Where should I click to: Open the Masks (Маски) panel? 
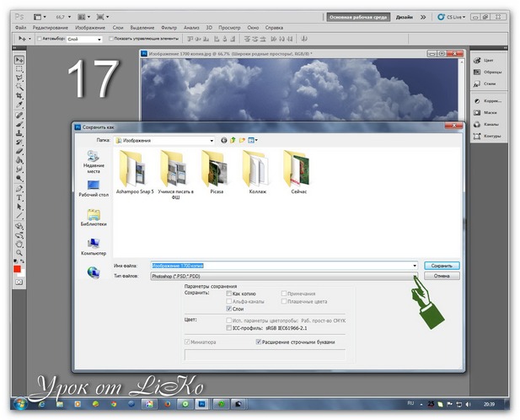485,112
